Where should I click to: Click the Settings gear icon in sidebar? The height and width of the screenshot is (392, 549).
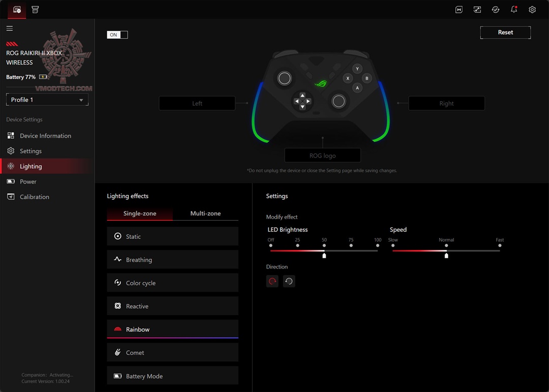[11, 151]
